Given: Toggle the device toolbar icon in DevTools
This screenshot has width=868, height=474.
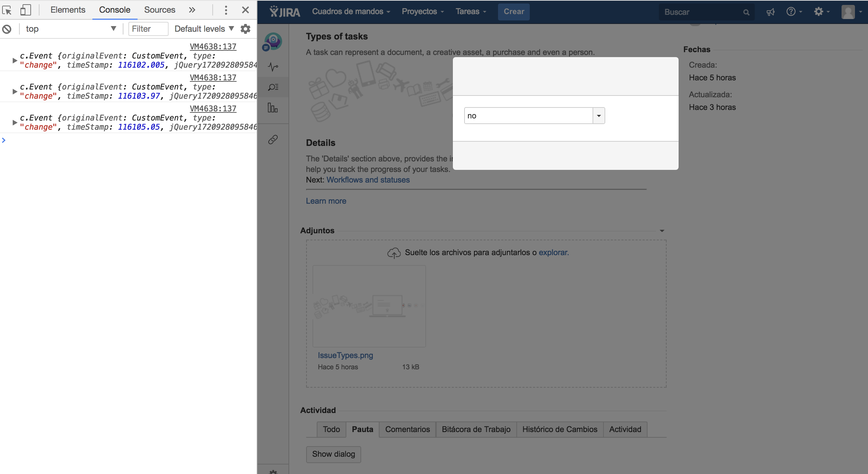Looking at the screenshot, I should (x=25, y=10).
